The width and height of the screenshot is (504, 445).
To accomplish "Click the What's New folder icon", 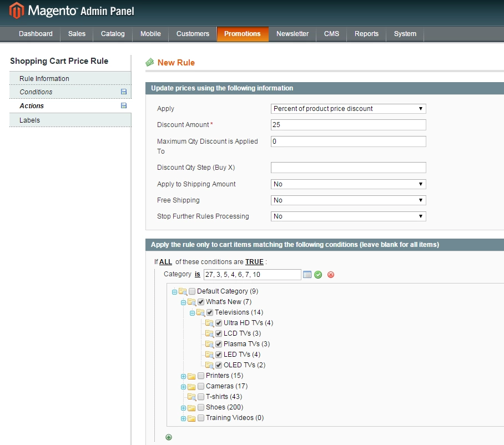I will pos(192,302).
